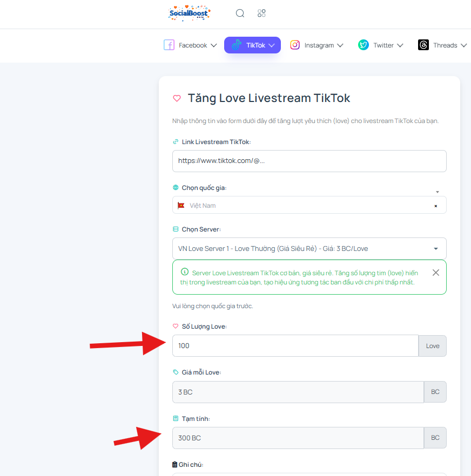Click the Giá mỗi Love price field
Screen dimensions: 471x476
[298, 392]
